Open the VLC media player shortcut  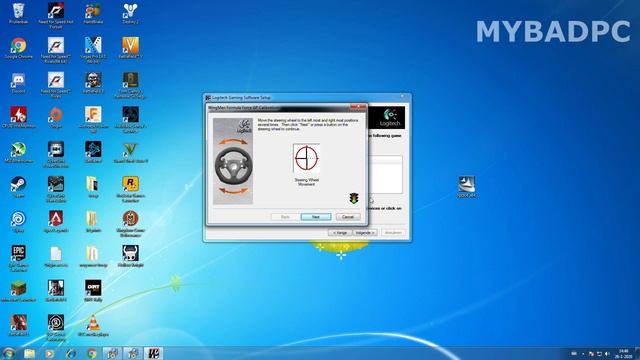coord(93,326)
